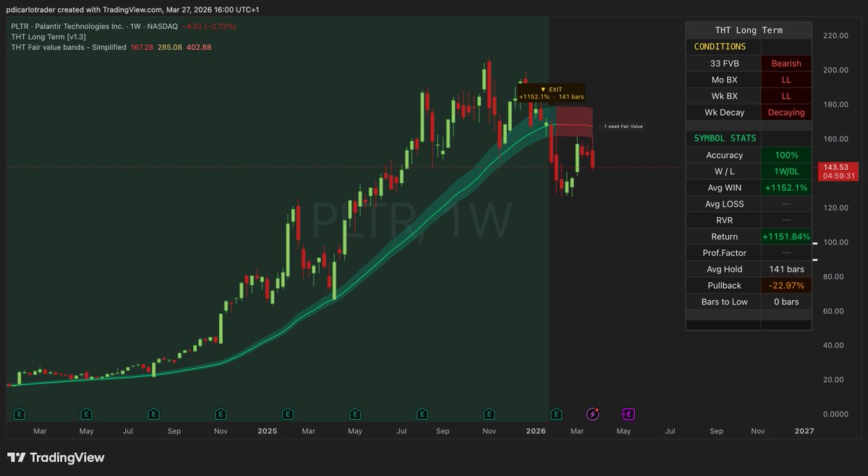Click the 'Avg LOSS' row label
Screen dimensions: 868x476
click(x=724, y=204)
